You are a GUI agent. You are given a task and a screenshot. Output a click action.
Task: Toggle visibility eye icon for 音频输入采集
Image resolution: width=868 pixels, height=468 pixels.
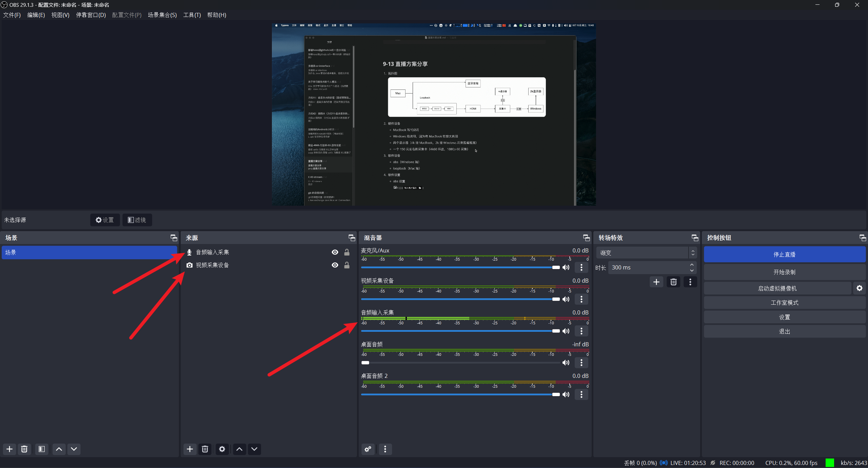[334, 252]
